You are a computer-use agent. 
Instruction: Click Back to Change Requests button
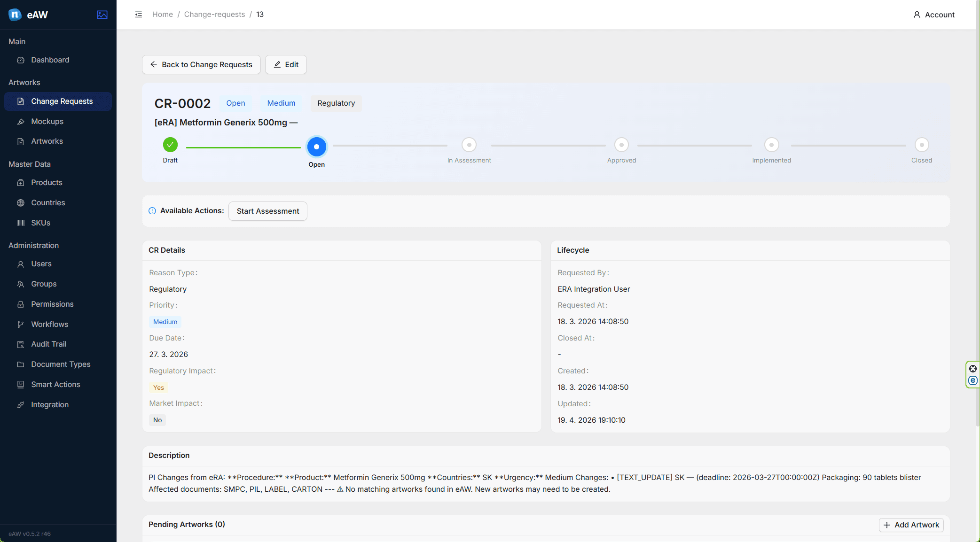[201, 64]
